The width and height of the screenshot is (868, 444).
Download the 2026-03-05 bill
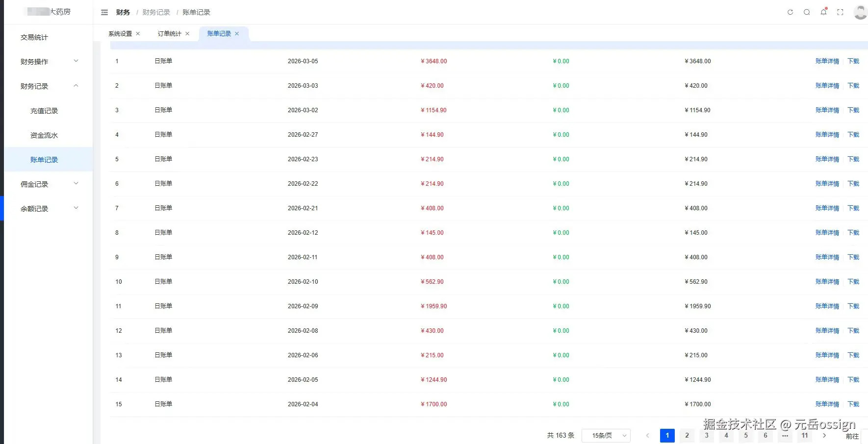[854, 61]
